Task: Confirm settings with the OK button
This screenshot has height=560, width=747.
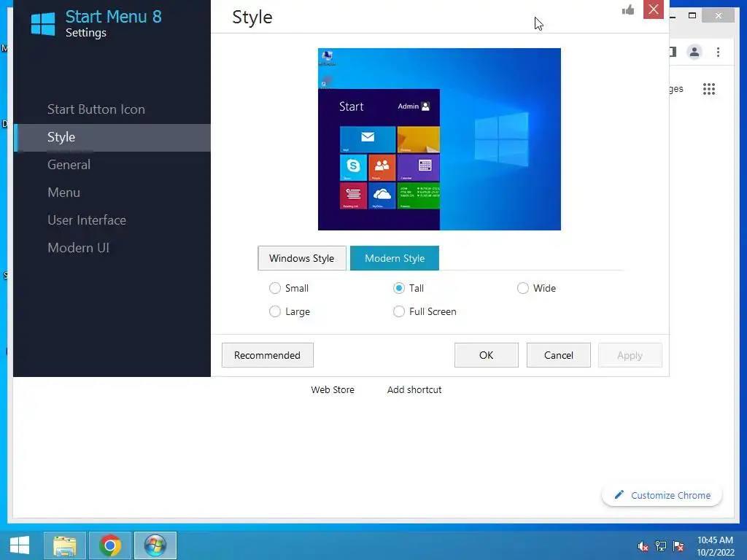Action: pyautogui.click(x=487, y=355)
